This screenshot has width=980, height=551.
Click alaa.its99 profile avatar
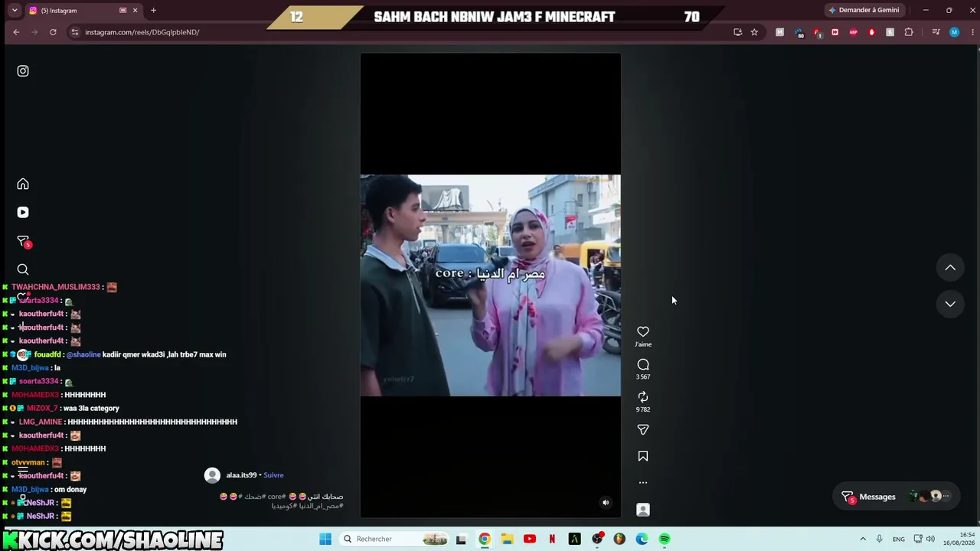212,475
